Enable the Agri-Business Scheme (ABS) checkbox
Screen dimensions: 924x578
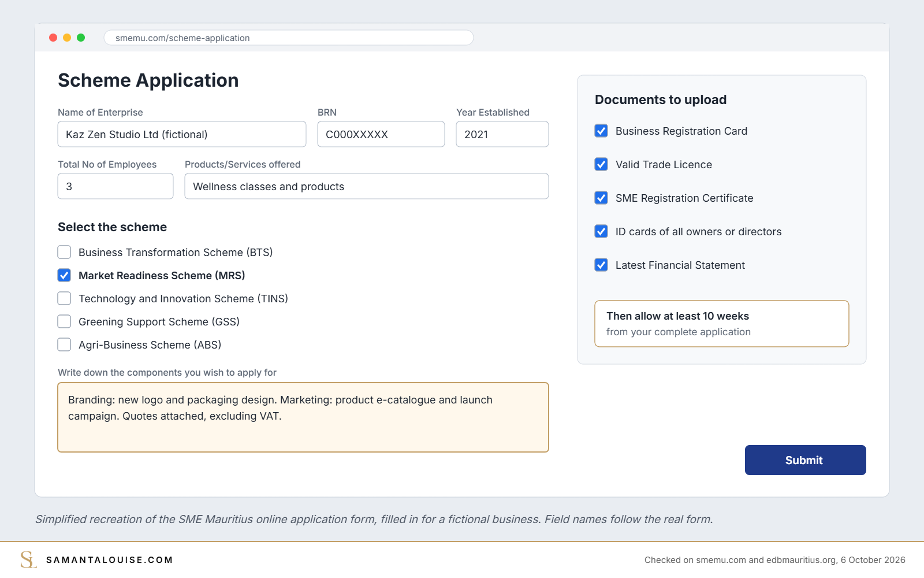64,344
